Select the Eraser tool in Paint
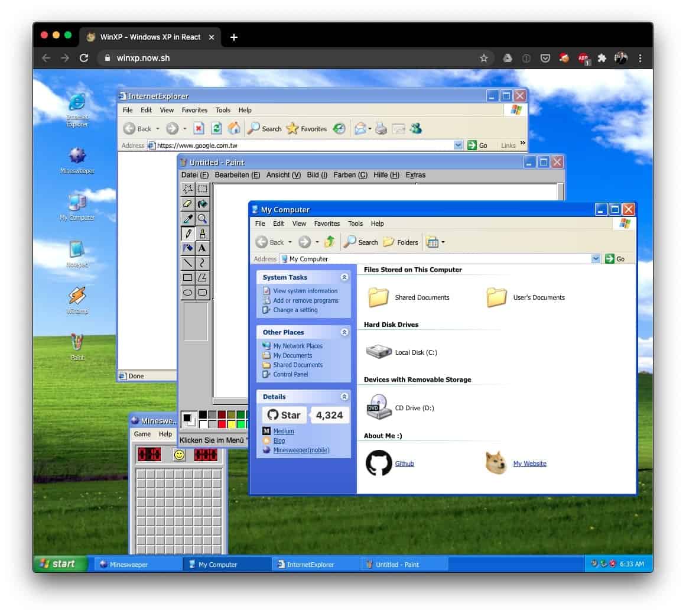 click(187, 203)
